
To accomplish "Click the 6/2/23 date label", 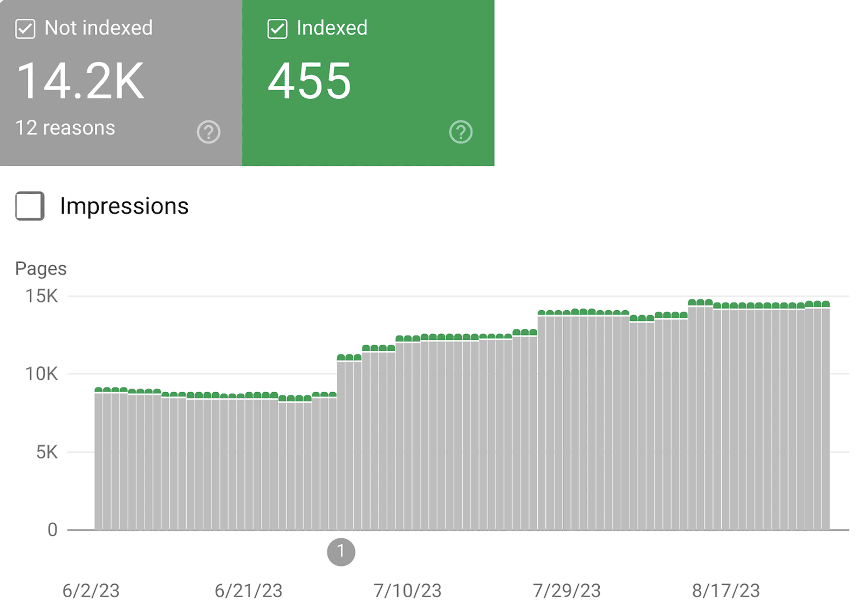I will (91, 591).
